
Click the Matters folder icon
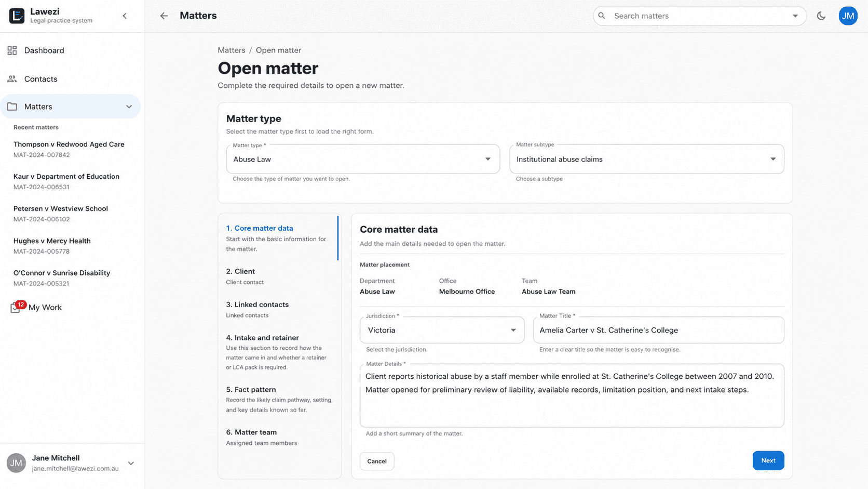pyautogui.click(x=12, y=107)
